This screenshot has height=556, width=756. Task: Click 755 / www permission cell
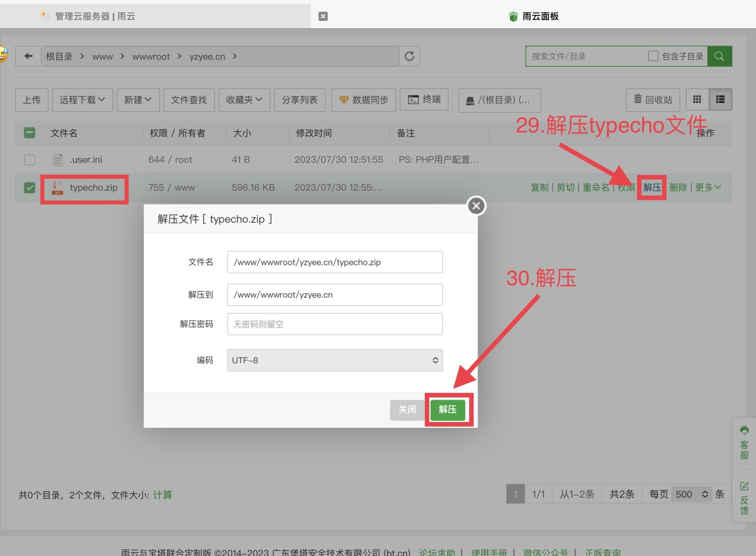click(172, 188)
